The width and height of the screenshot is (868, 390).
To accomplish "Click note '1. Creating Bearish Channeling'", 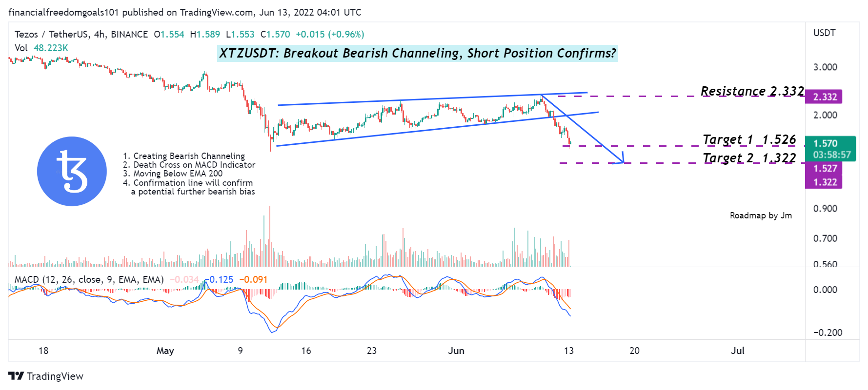I will click(184, 156).
